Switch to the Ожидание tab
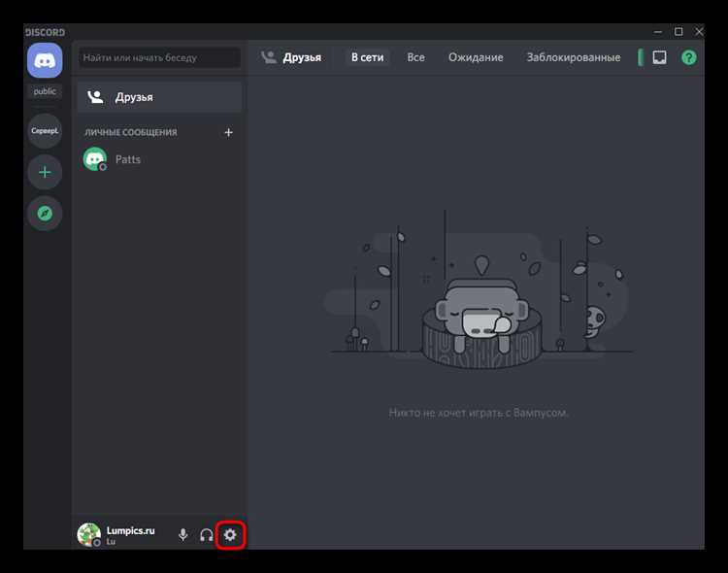This screenshot has height=573, width=728. [x=476, y=57]
